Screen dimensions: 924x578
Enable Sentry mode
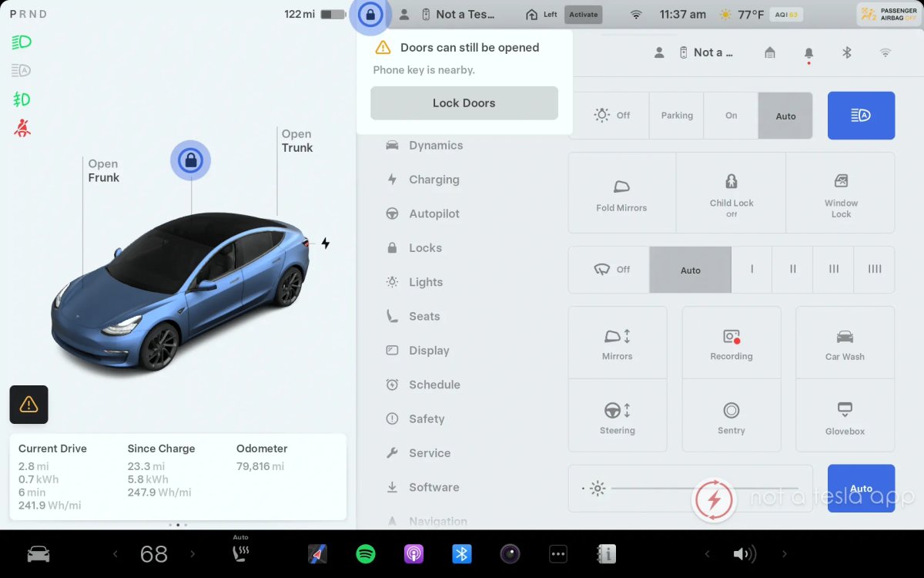pyautogui.click(x=731, y=415)
